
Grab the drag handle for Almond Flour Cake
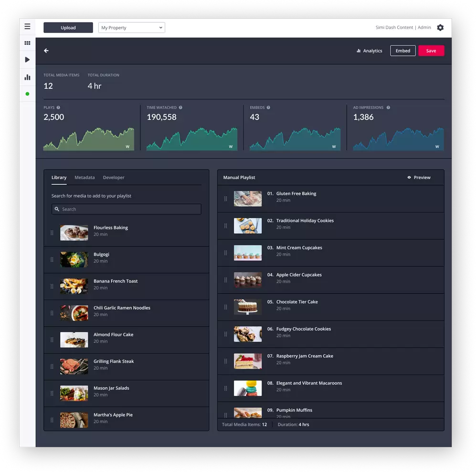(52, 340)
